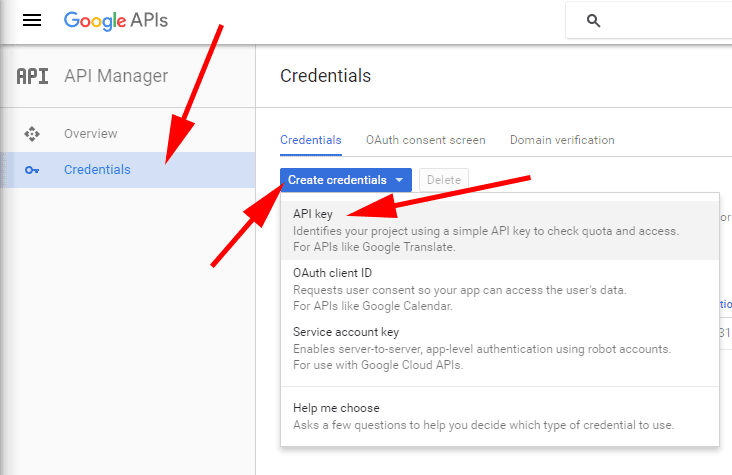Image resolution: width=732 pixels, height=475 pixels.
Task: Click the Create credentials button label
Action: [x=337, y=180]
